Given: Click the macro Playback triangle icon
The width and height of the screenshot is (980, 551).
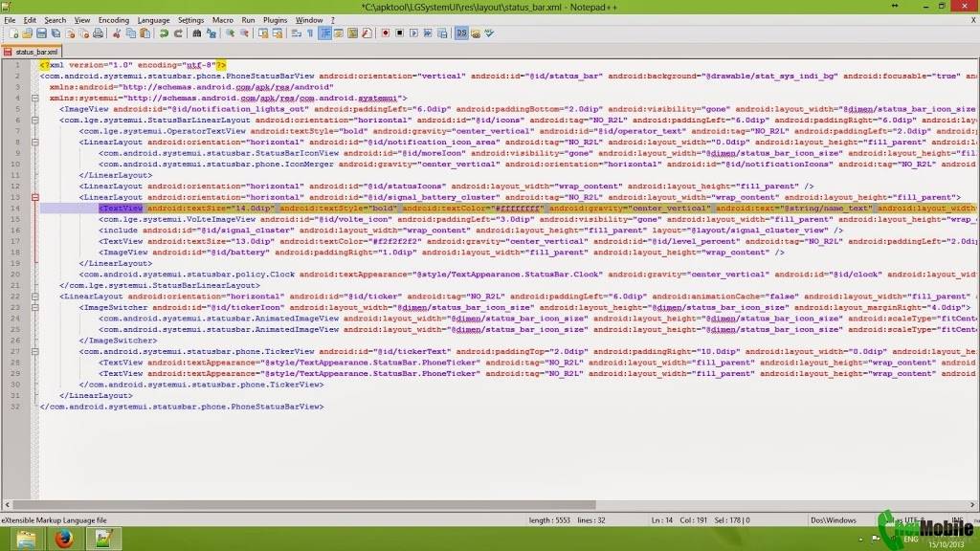Looking at the screenshot, I should click(413, 33).
